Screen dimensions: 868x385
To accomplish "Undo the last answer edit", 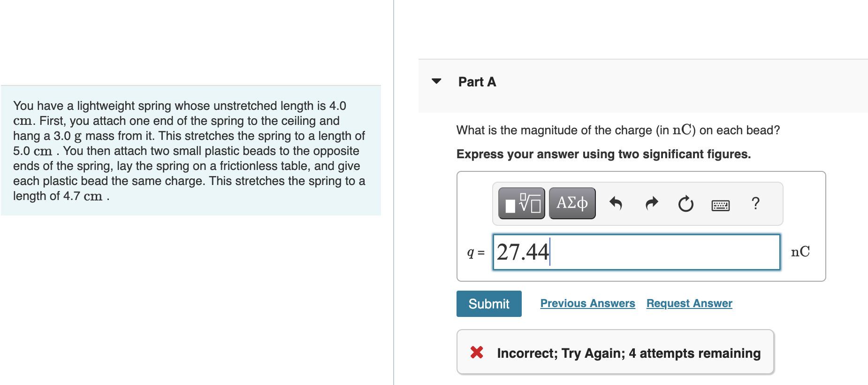I will pyautogui.click(x=616, y=203).
